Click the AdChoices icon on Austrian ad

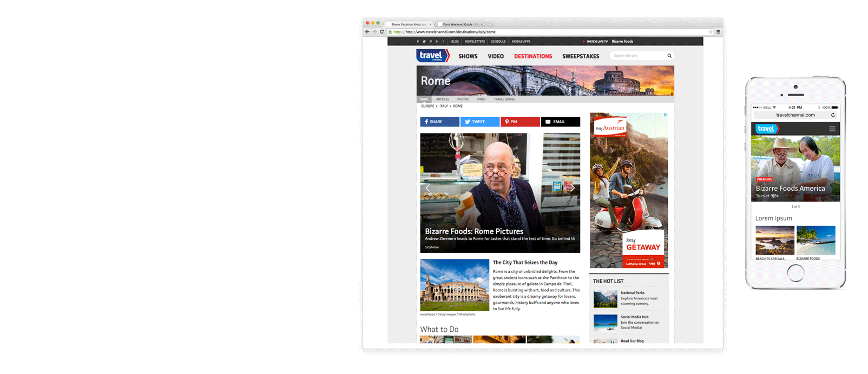pyautogui.click(x=666, y=115)
